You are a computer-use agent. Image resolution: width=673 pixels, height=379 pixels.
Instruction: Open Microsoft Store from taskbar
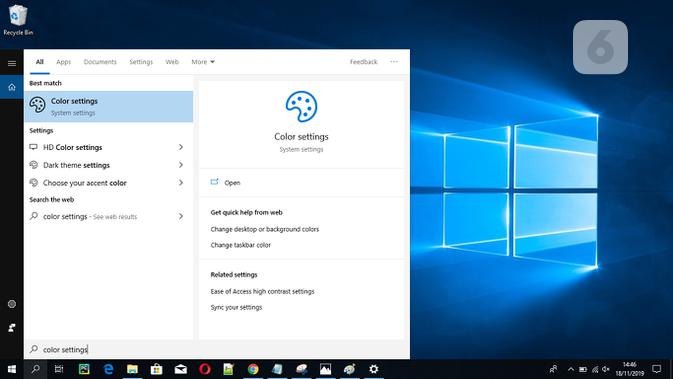point(157,369)
